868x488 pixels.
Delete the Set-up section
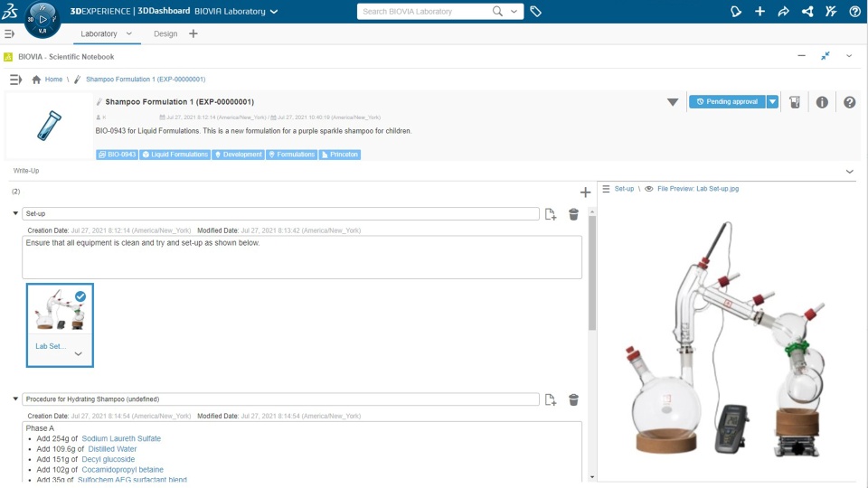point(573,214)
